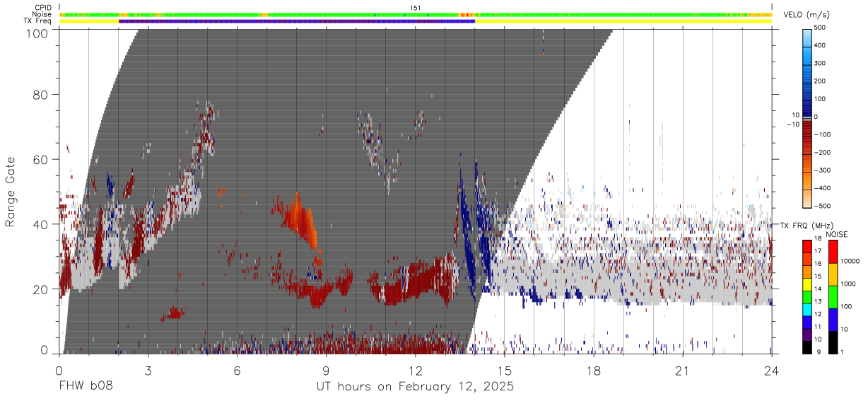Image resolution: width=868 pixels, height=401 pixels.
Task: Click x-axis tick label 9
Action: point(327,370)
